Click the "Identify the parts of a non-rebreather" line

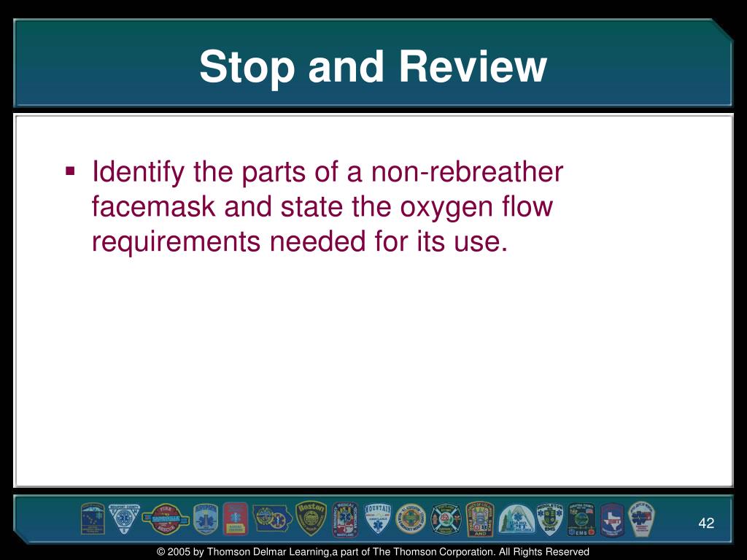coord(328,171)
